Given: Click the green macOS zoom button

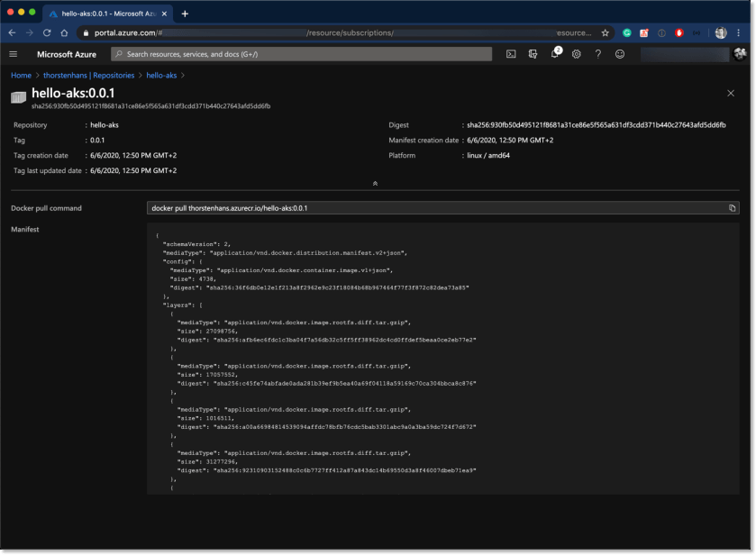Looking at the screenshot, I should [32, 12].
